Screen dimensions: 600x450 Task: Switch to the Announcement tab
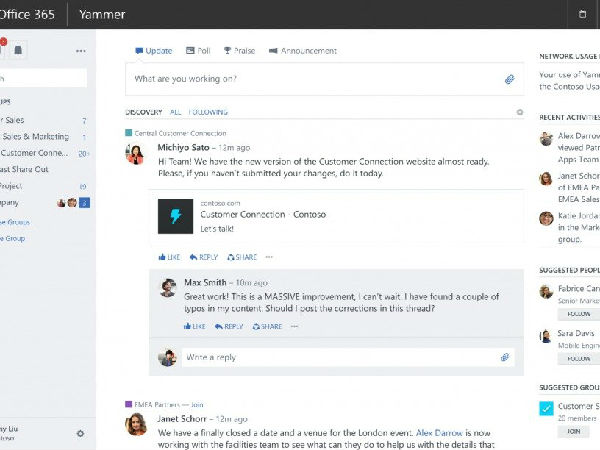[x=303, y=51]
